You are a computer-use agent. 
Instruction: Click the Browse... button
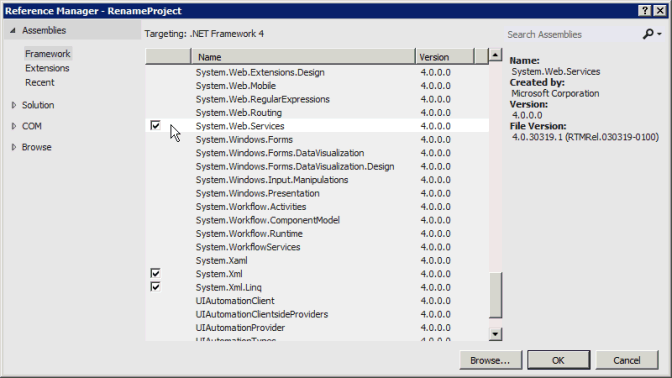[x=491, y=360]
